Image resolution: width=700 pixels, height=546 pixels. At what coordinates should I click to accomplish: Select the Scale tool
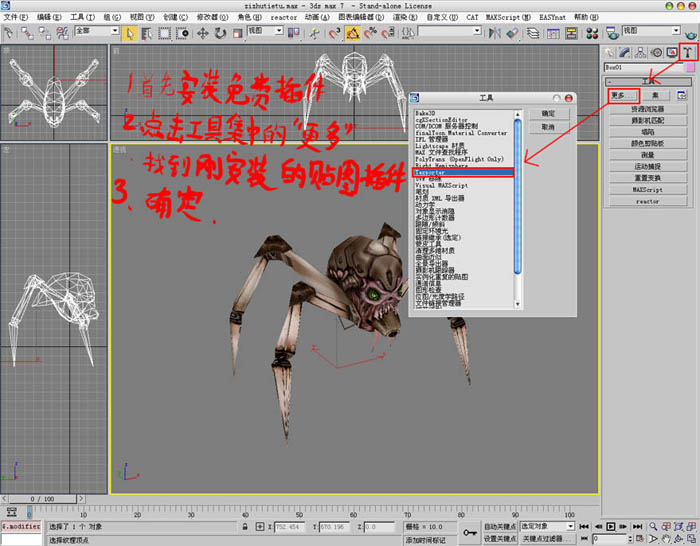coord(238,33)
